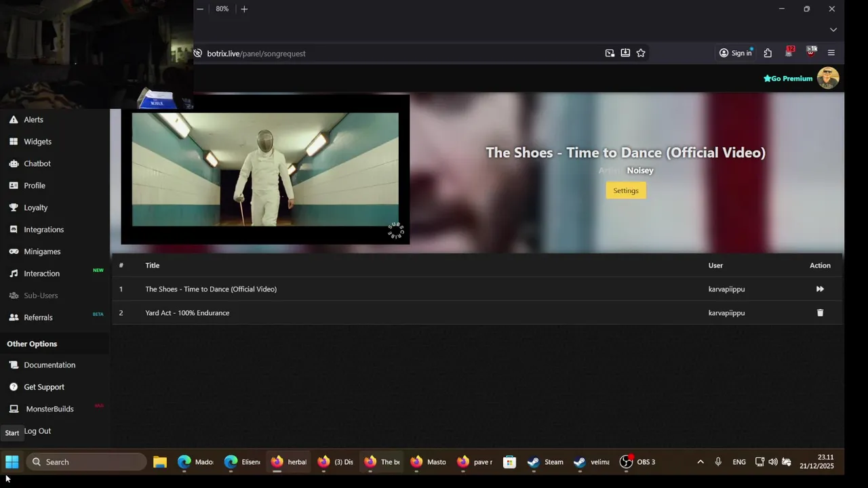Click the taskbar Search box
The width and height of the screenshot is (868, 488).
[86, 462]
